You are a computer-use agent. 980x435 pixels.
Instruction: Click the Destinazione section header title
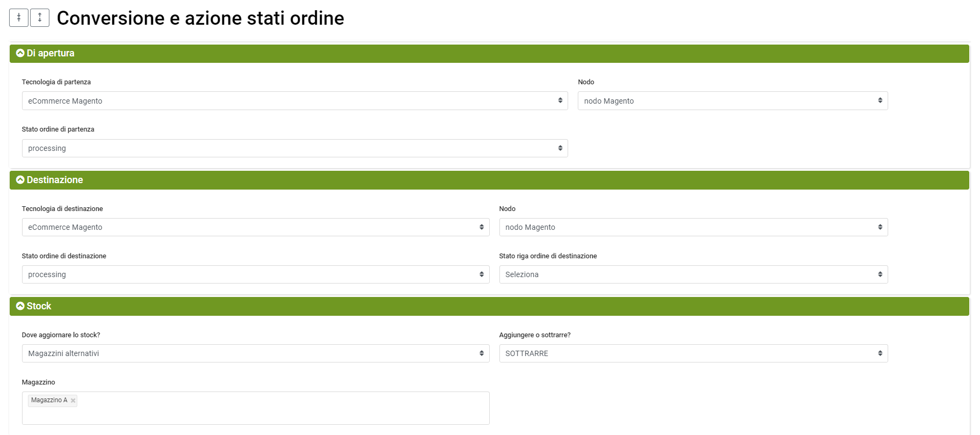tap(55, 180)
